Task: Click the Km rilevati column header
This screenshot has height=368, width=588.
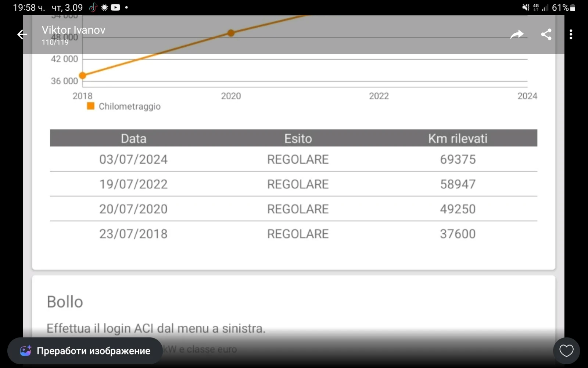Action: click(x=458, y=138)
